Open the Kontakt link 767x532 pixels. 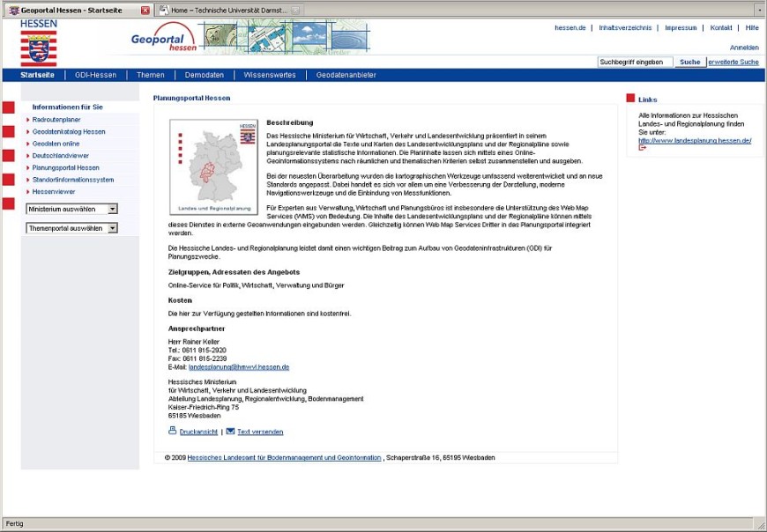[x=721, y=28]
